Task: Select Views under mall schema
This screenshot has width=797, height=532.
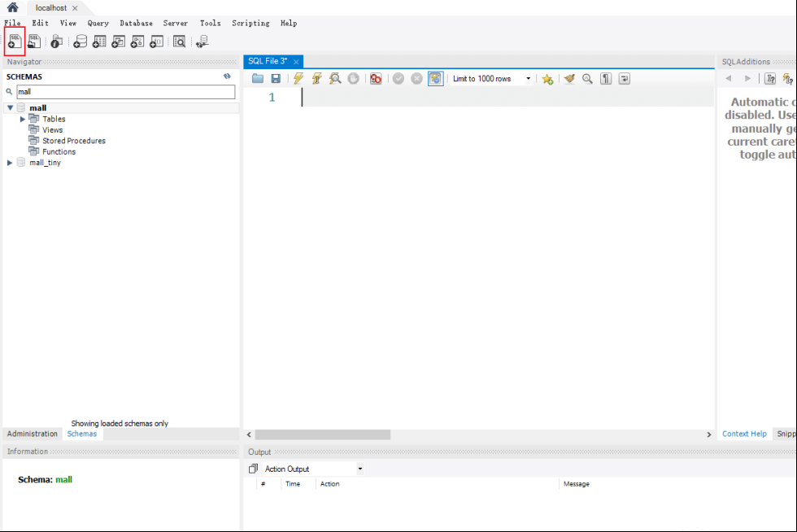Action: tap(52, 129)
